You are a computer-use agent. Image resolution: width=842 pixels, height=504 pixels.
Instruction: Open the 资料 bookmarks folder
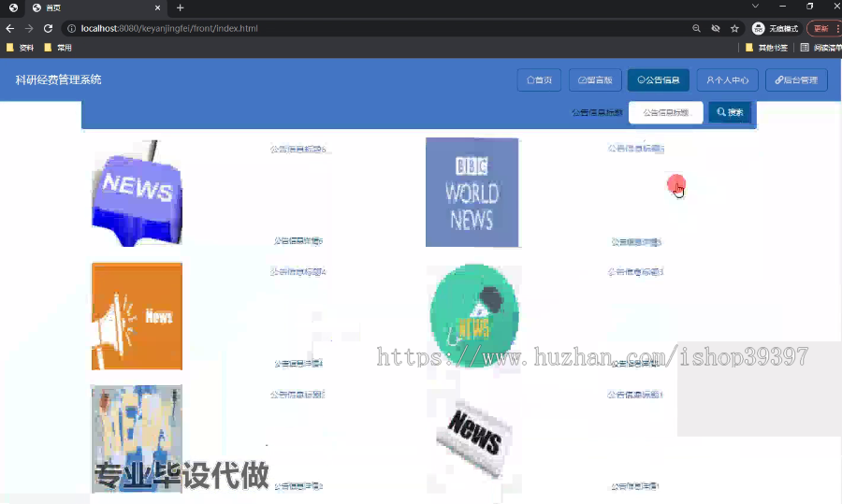pyautogui.click(x=20, y=48)
